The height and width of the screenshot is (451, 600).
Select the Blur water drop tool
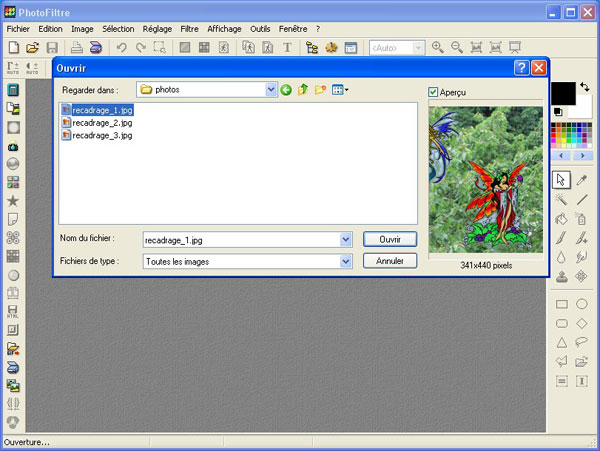point(561,257)
